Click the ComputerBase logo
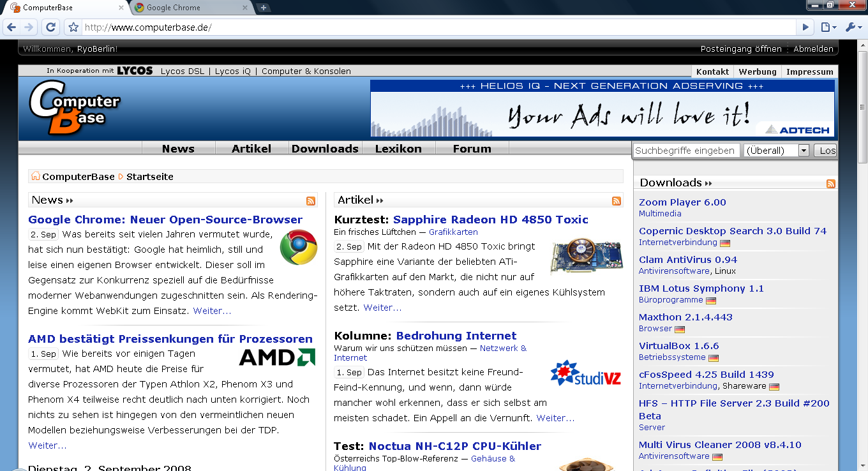Image resolution: width=868 pixels, height=471 pixels. point(75,107)
